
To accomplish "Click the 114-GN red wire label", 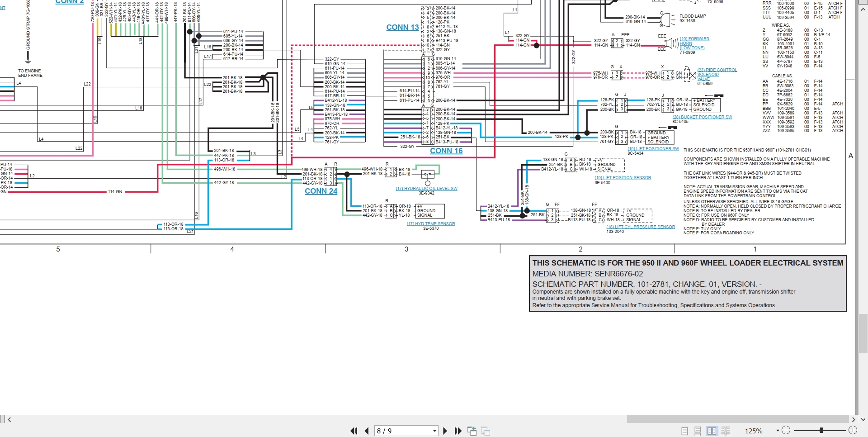I will (x=115, y=192).
